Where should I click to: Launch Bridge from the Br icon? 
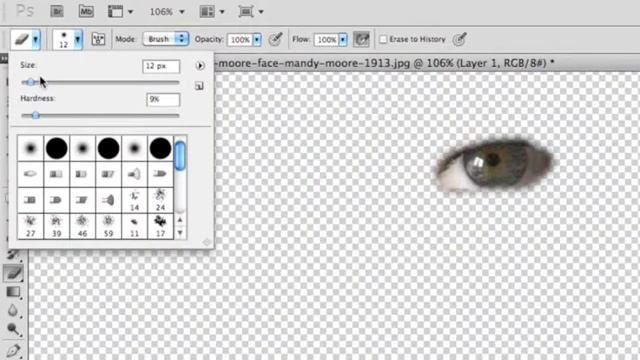coord(57,11)
